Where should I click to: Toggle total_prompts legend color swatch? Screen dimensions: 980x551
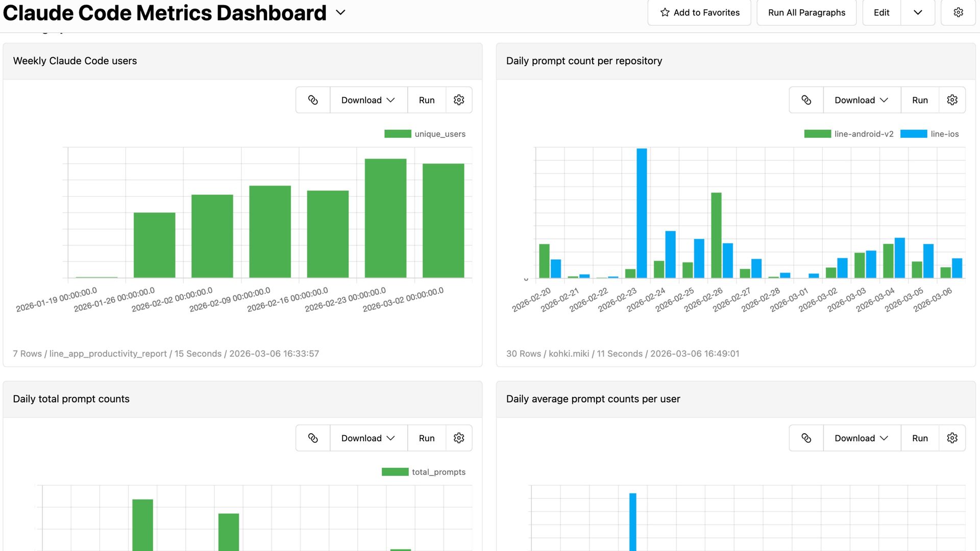tap(395, 472)
